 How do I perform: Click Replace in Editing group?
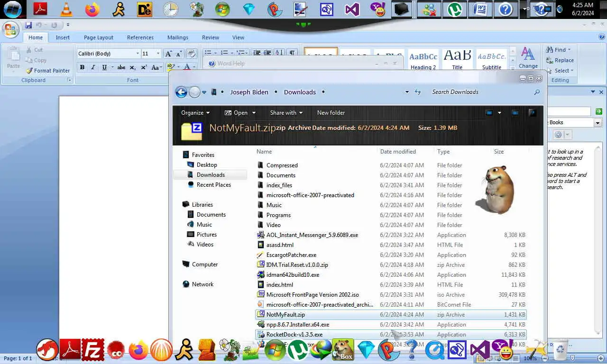(x=560, y=60)
